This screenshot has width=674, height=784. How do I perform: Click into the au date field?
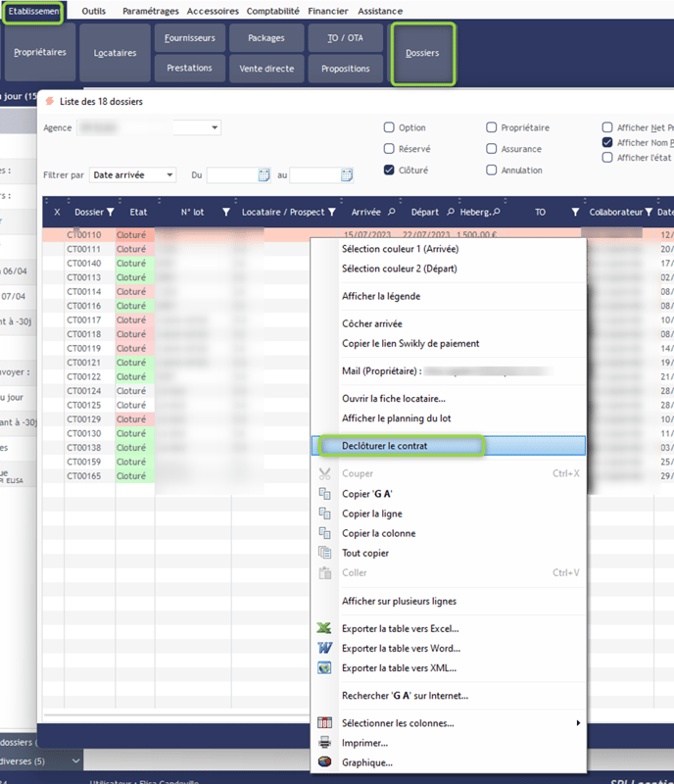point(315,175)
